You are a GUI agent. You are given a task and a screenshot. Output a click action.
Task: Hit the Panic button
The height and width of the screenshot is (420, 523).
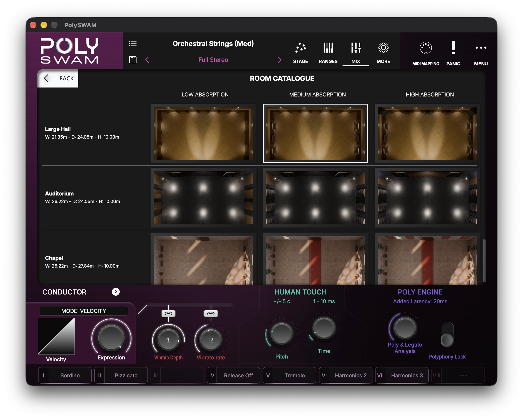coord(453,54)
